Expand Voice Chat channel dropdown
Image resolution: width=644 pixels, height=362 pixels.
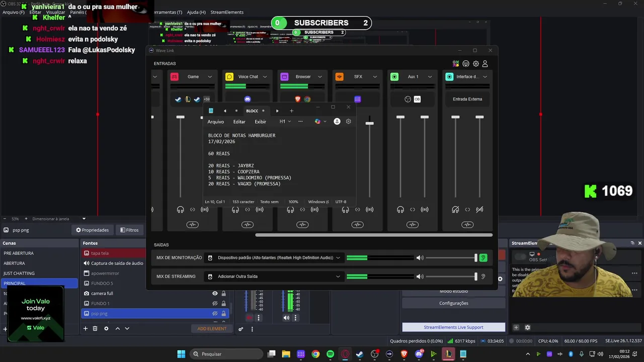coord(265,77)
